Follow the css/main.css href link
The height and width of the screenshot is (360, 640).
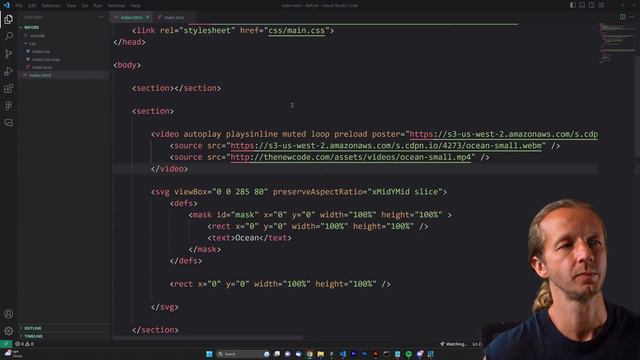click(x=296, y=31)
